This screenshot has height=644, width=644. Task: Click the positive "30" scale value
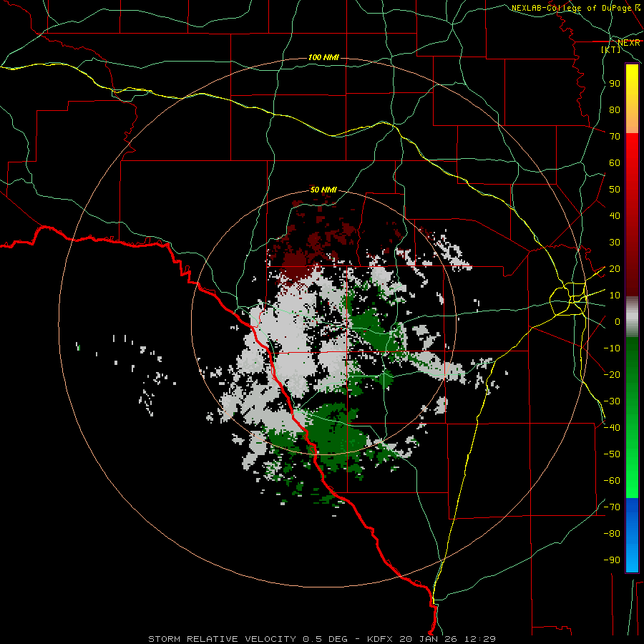tap(615, 243)
